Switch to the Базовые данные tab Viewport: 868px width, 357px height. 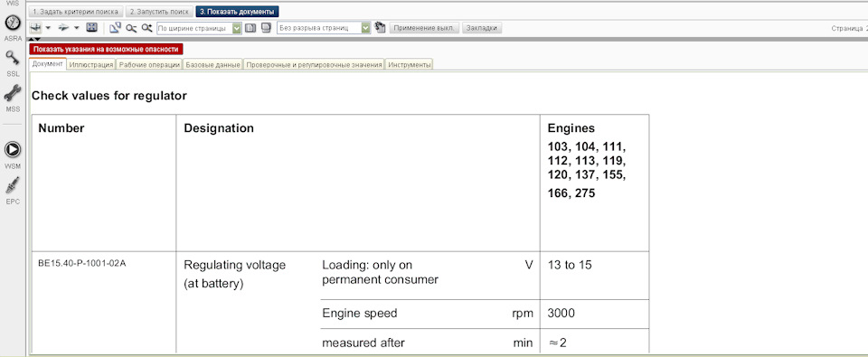(x=212, y=65)
